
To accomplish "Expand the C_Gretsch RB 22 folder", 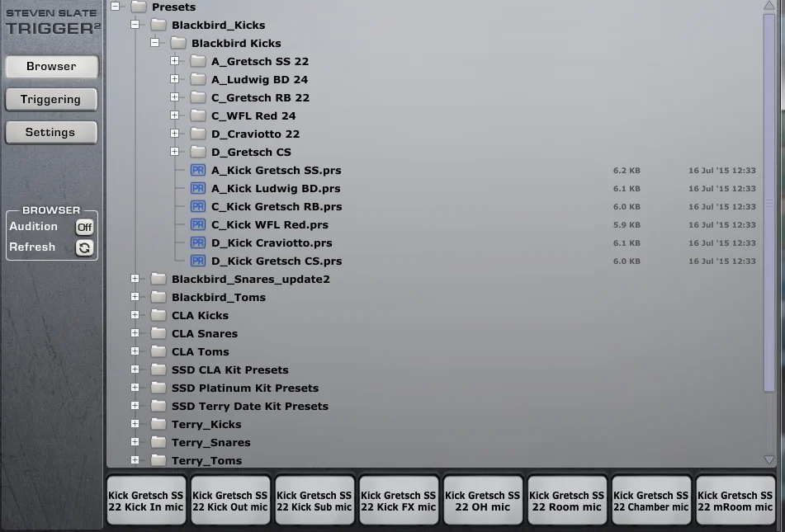I will [x=174, y=97].
